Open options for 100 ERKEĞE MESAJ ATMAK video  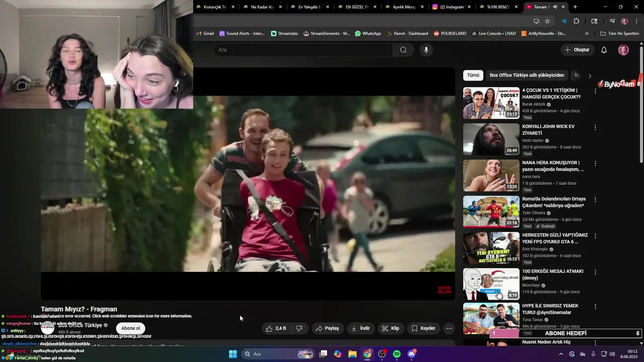coord(595,273)
